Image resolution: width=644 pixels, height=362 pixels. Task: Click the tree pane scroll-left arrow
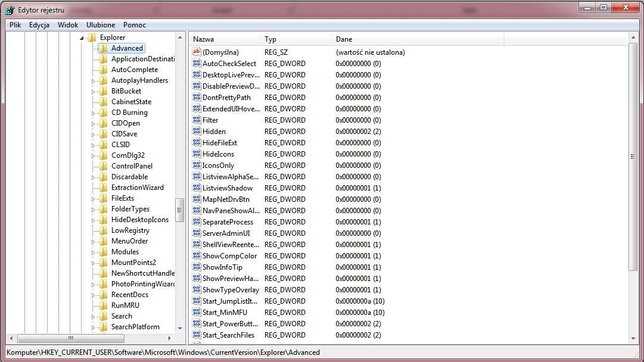(x=11, y=338)
